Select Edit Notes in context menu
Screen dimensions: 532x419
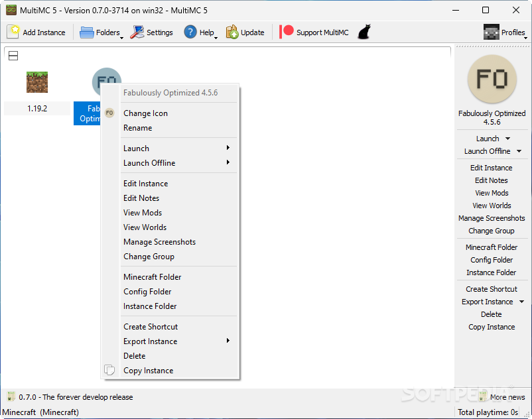tap(141, 198)
